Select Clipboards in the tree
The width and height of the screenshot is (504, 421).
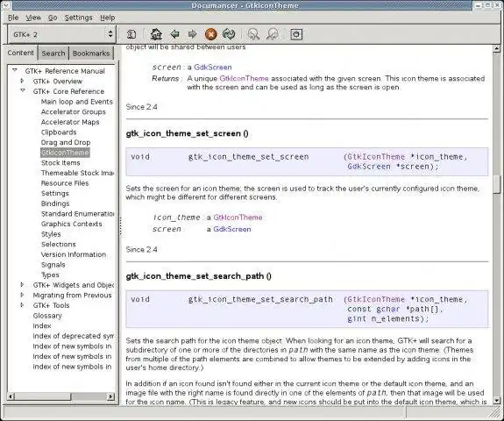click(59, 132)
